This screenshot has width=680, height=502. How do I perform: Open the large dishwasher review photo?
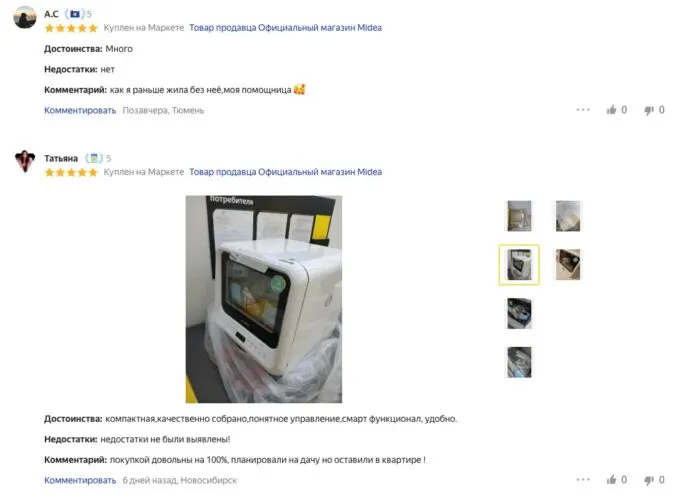coord(264,299)
